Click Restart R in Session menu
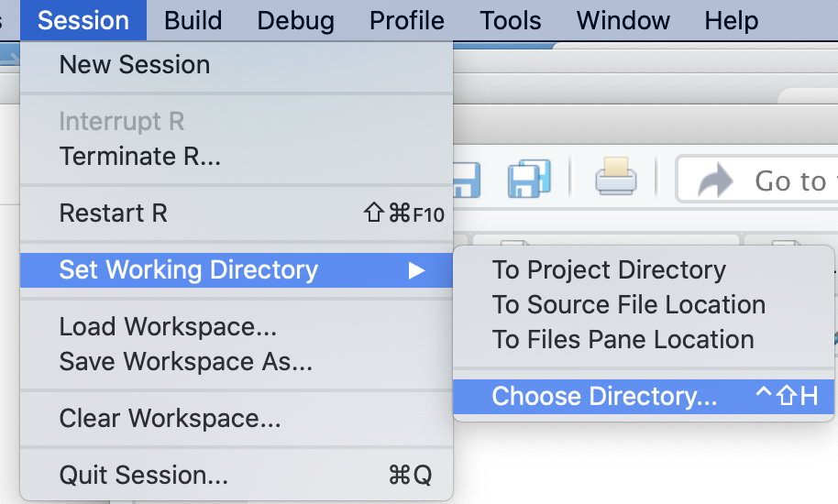 point(237,213)
